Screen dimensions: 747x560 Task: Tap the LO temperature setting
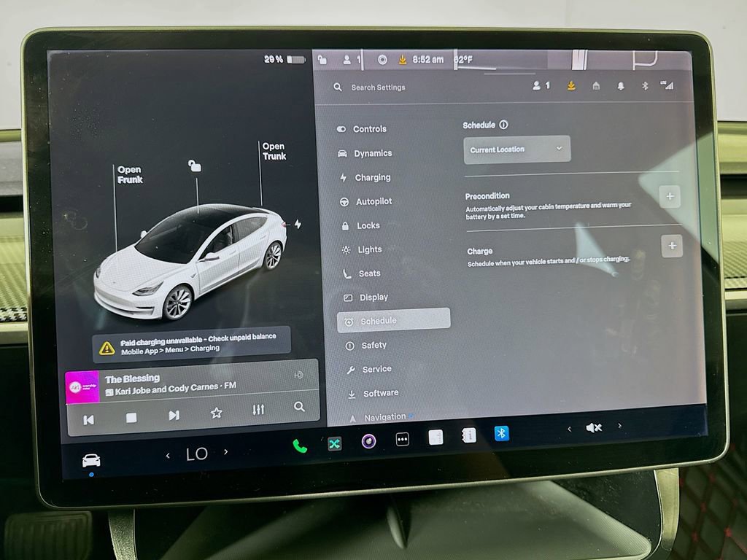pos(197,454)
